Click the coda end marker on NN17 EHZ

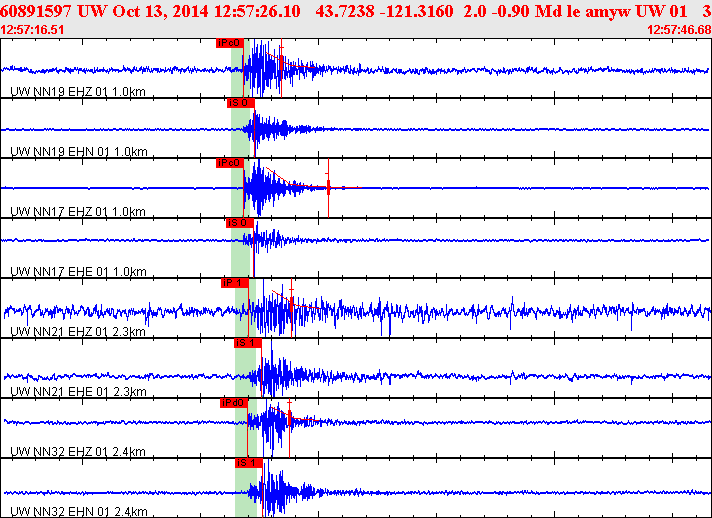(x=328, y=187)
